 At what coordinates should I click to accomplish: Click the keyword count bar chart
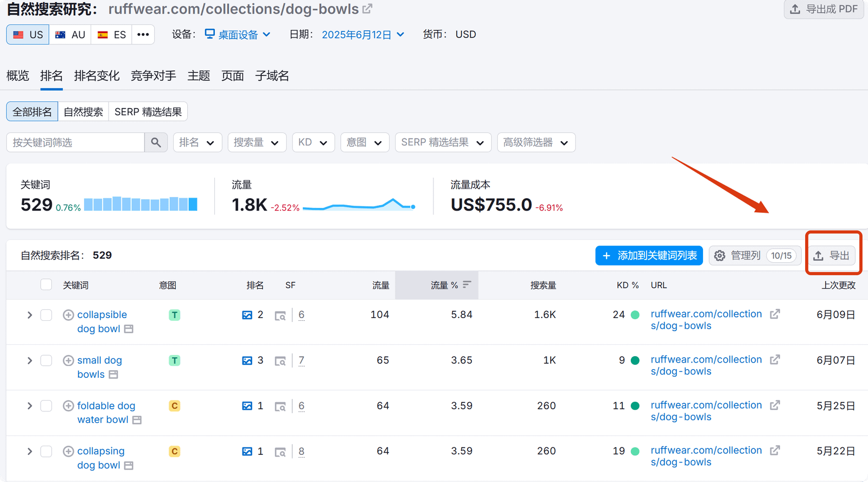point(141,204)
